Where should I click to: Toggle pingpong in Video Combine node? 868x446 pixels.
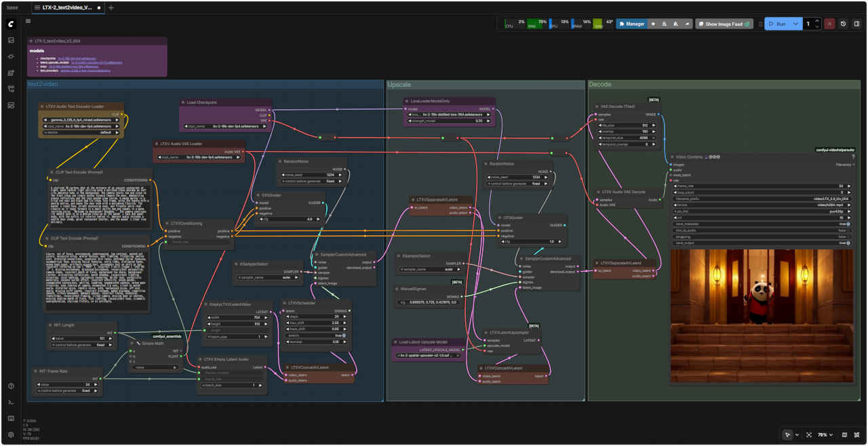848,237
